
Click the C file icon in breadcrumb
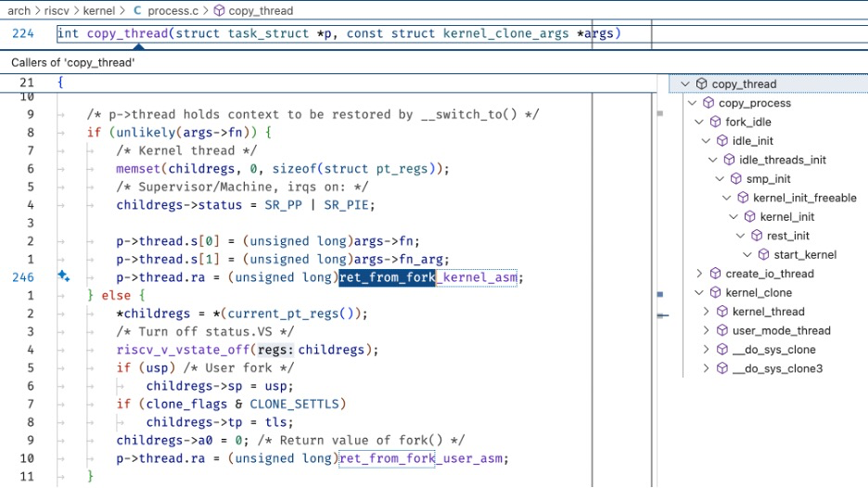137,11
